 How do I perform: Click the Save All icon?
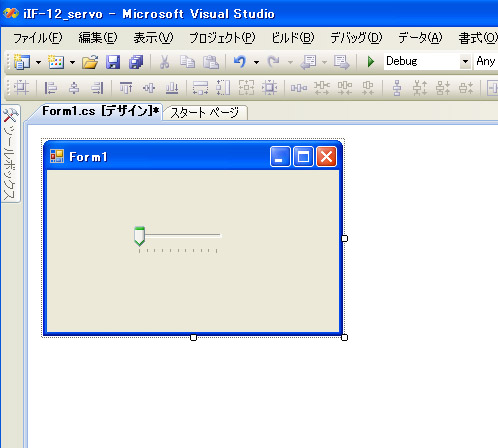pos(136,62)
